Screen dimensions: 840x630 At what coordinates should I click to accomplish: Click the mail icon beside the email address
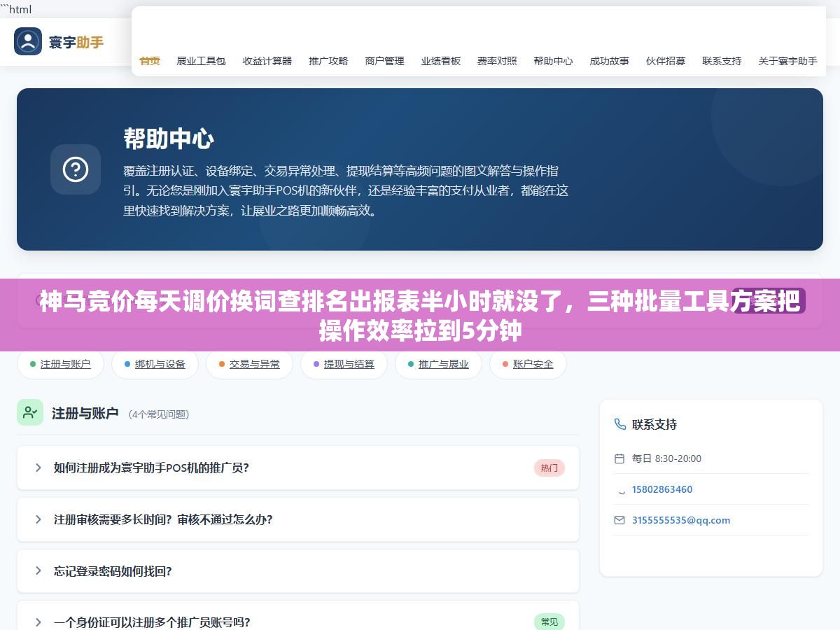pyautogui.click(x=619, y=520)
